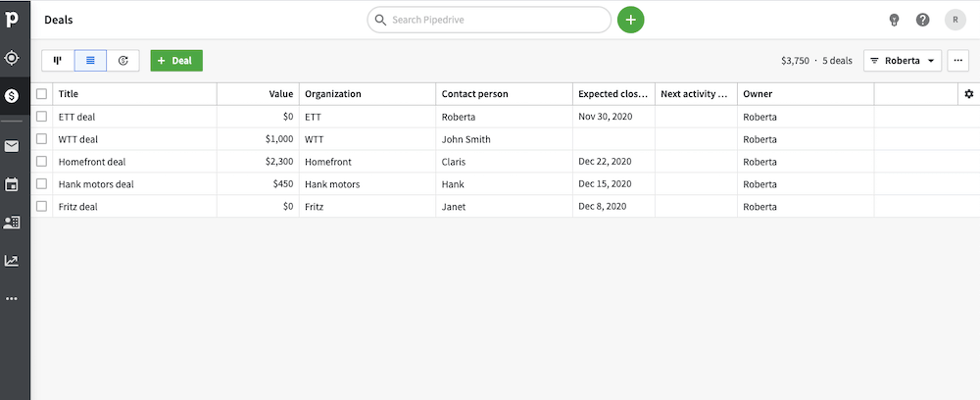Open the ETT deal title
The height and width of the screenshot is (400, 980).
tap(76, 117)
